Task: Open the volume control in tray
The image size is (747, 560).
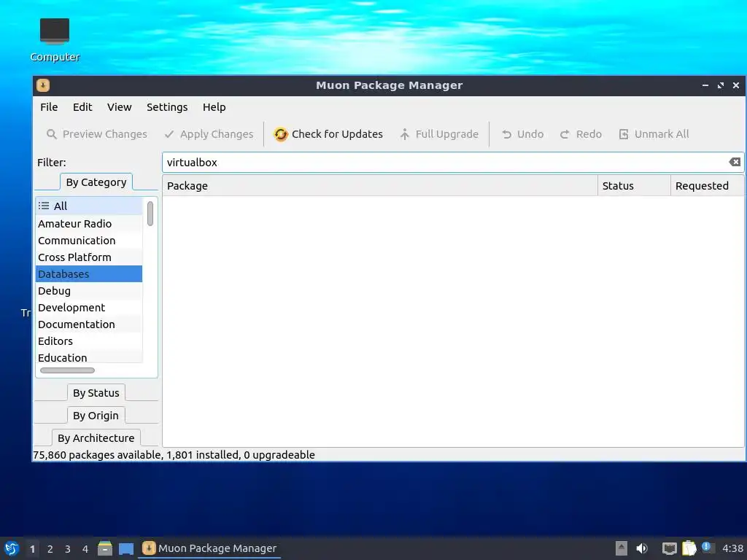Action: click(642, 548)
